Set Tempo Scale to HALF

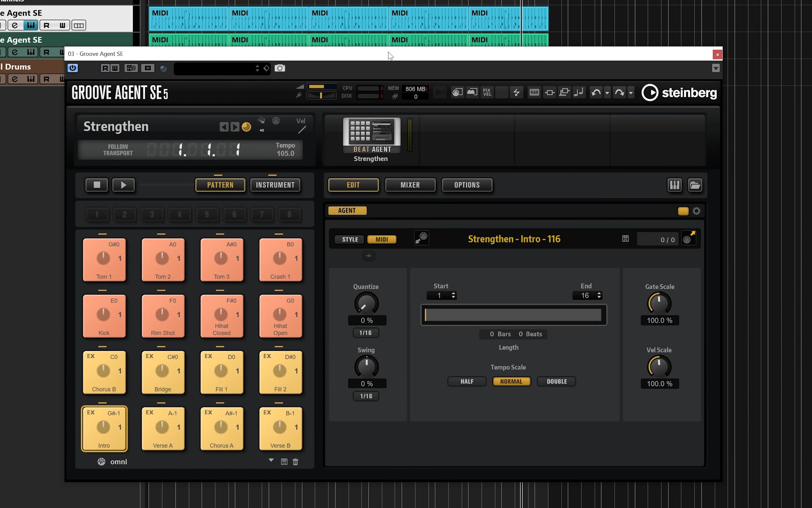point(467,381)
